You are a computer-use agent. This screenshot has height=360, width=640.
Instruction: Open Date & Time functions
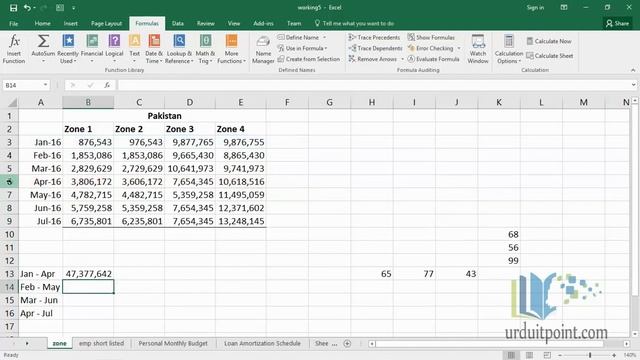coord(154,49)
